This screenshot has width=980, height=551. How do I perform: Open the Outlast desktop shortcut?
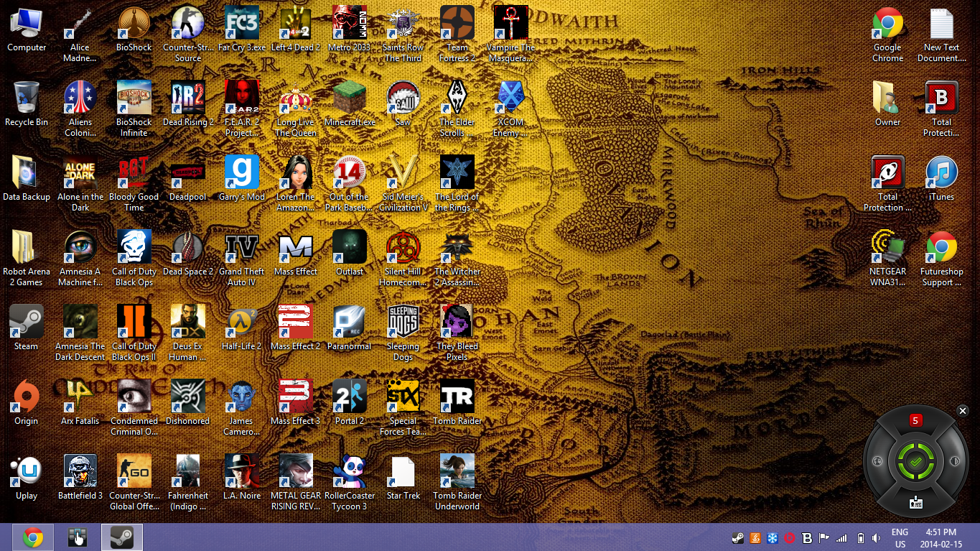click(x=350, y=253)
